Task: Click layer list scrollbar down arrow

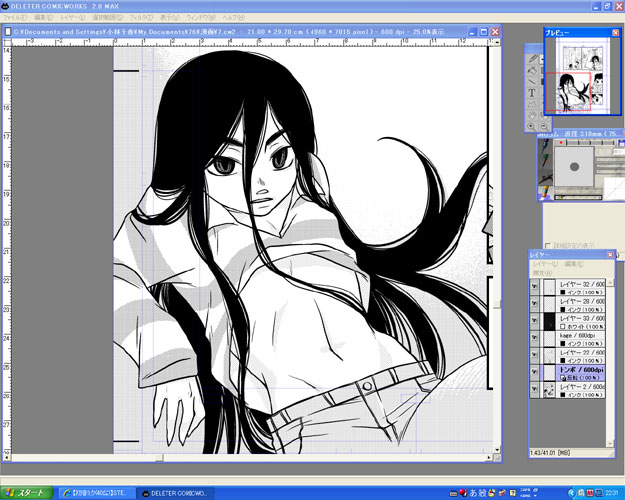Action: [609, 444]
